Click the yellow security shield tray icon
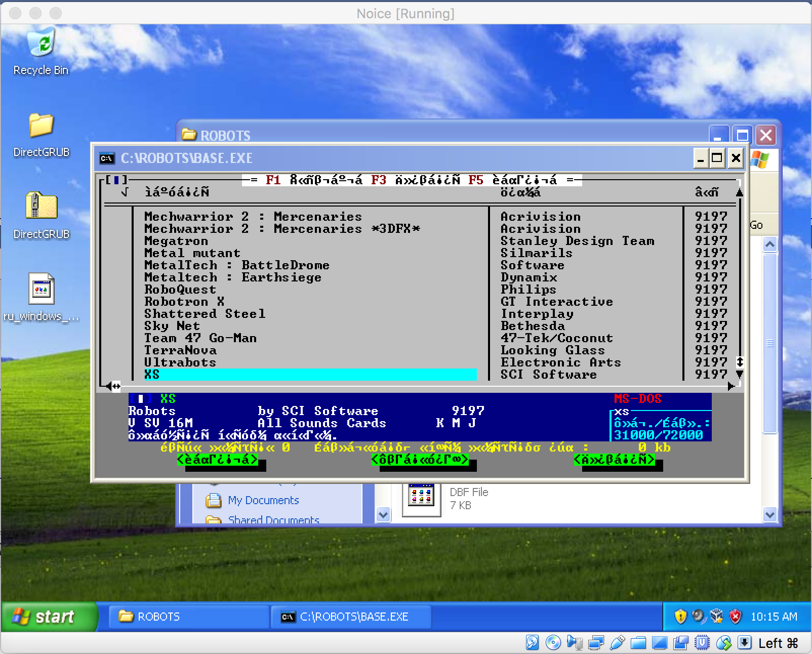Screen dimensions: 812x654 [680, 616]
